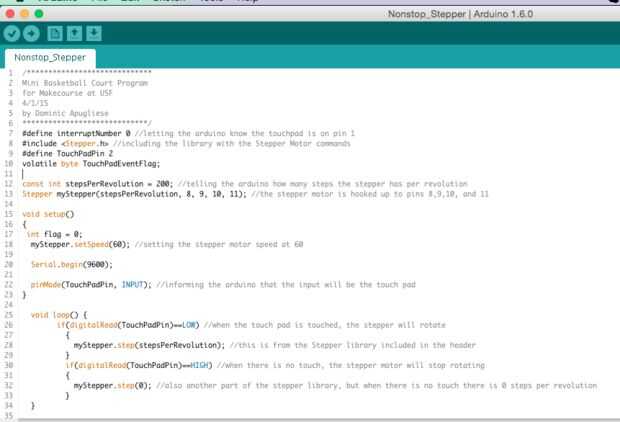Image resolution: width=620 pixels, height=422 pixels.
Task: Click 'myStepper.setSpeed(60);' code
Action: tap(80, 244)
